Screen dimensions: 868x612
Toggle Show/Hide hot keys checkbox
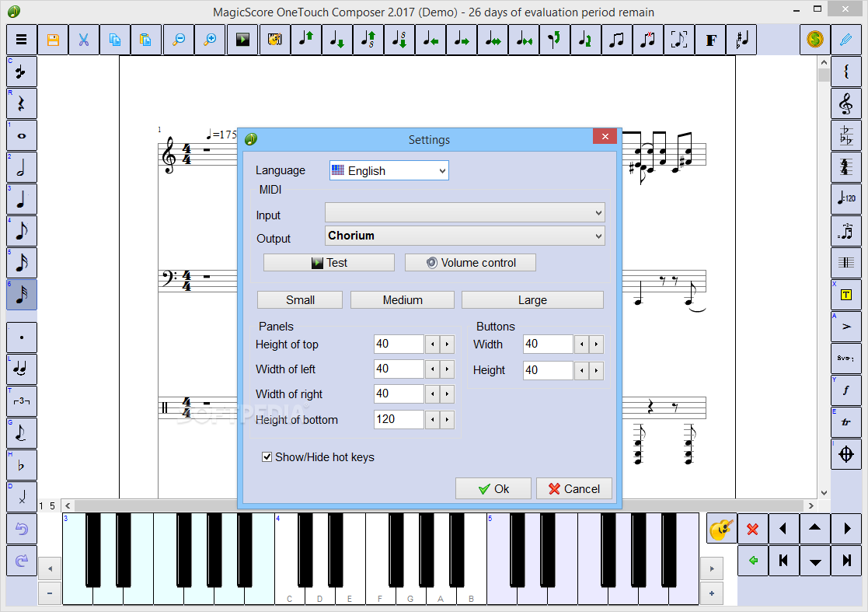click(x=267, y=457)
